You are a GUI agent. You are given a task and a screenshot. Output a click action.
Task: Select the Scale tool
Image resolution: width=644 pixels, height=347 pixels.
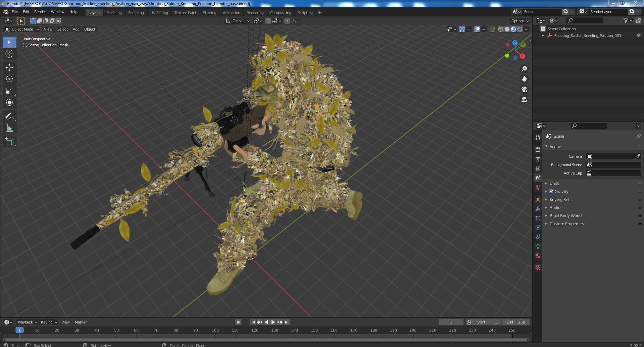click(x=9, y=91)
